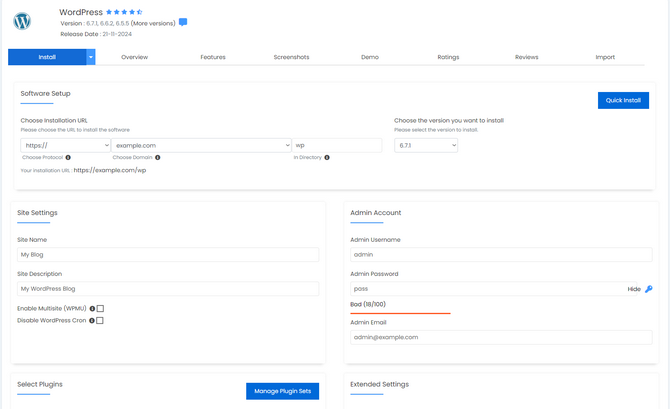Open the https:// protocol dropdown
This screenshot has height=409, width=670.
[x=65, y=145]
